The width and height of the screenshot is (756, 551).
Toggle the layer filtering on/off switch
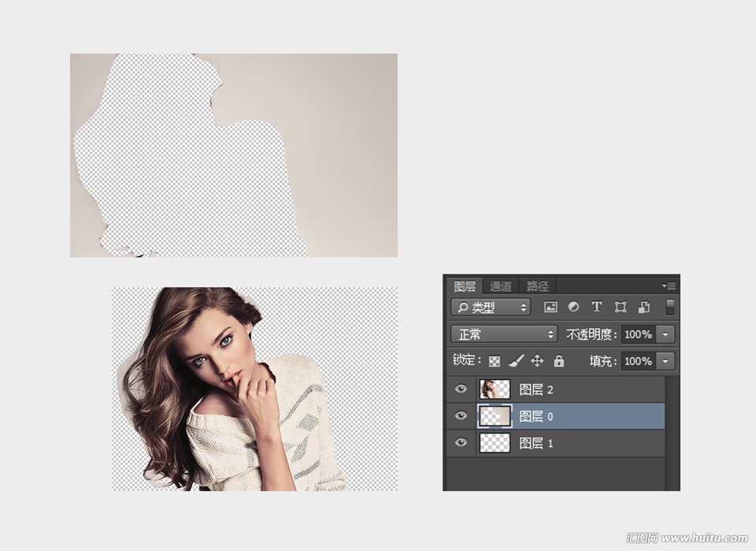[669, 307]
